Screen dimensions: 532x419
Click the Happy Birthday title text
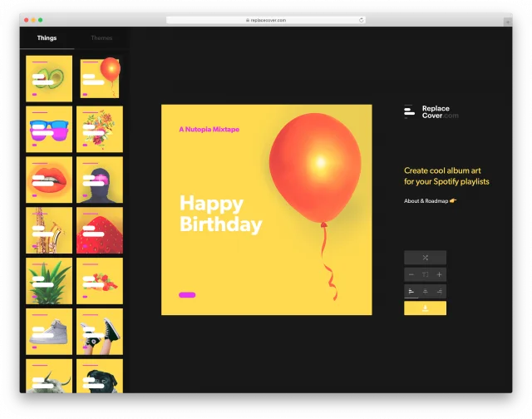pos(220,214)
